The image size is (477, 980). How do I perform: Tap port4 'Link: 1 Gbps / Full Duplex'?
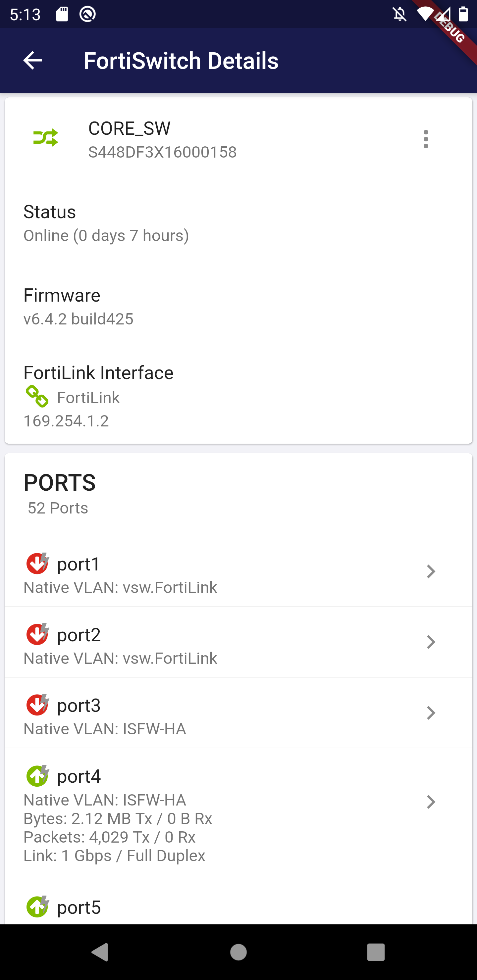[114, 856]
